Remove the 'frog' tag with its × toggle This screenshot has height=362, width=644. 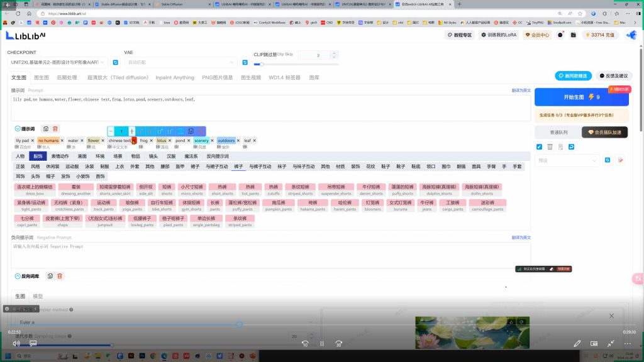[151, 140]
